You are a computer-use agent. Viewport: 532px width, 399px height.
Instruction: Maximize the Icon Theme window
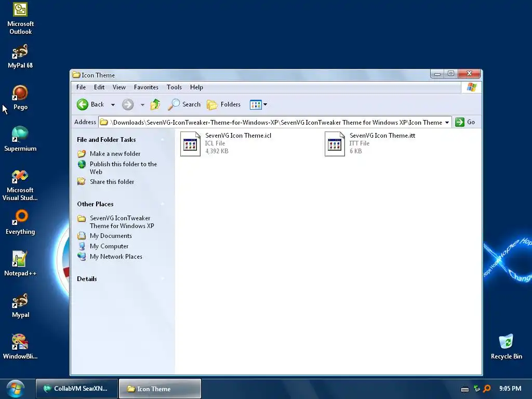pos(451,74)
